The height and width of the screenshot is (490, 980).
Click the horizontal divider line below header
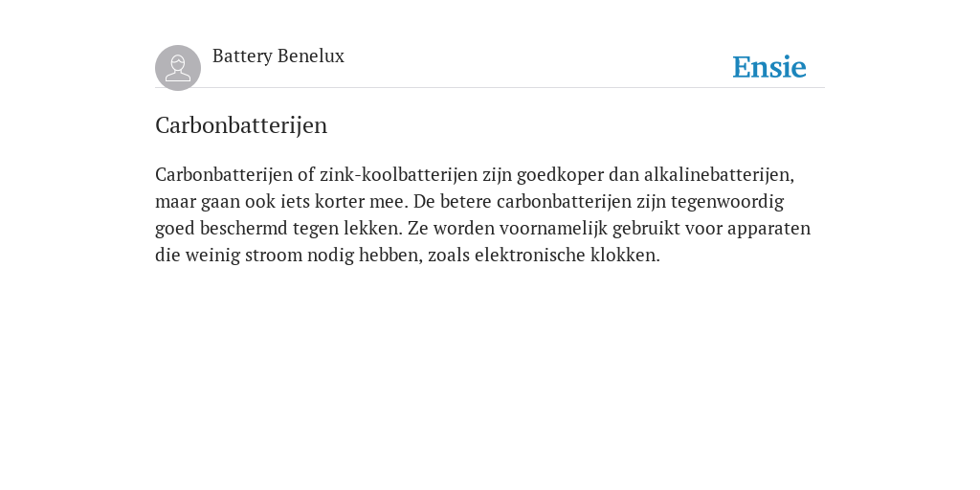pyautogui.click(x=490, y=88)
